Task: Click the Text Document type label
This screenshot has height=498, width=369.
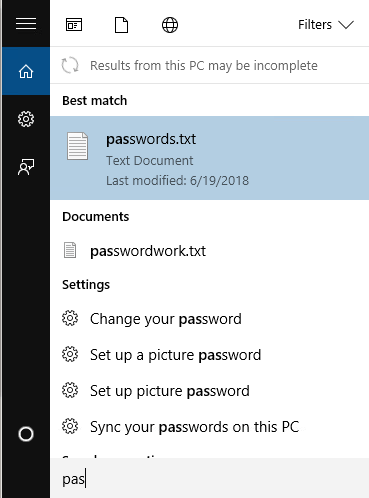Action: pyautogui.click(x=149, y=161)
